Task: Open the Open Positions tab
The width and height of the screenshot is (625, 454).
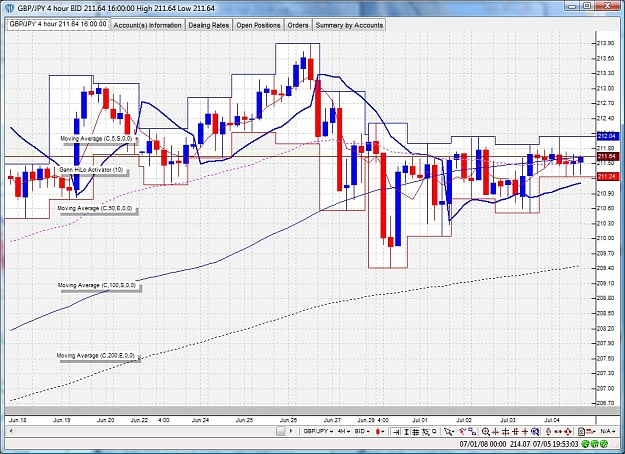Action: pos(258,25)
